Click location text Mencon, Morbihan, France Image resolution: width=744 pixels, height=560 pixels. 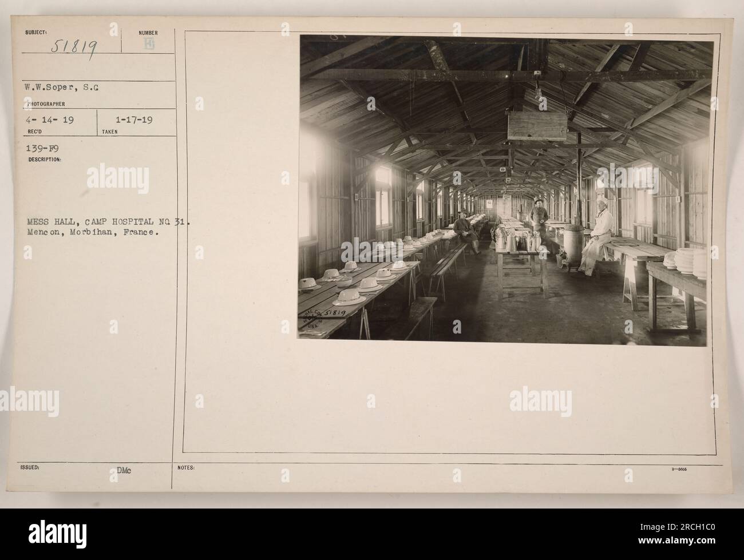92,233
